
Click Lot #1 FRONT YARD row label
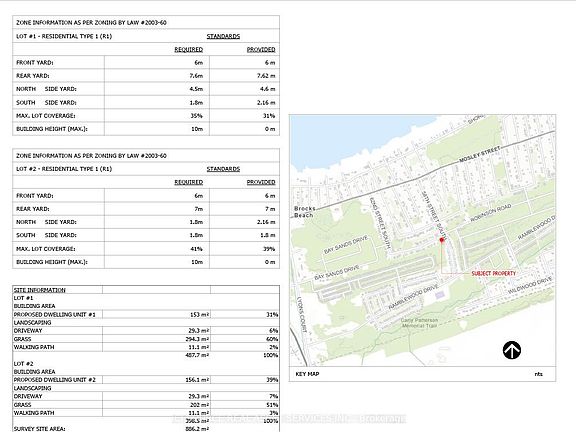(35, 62)
